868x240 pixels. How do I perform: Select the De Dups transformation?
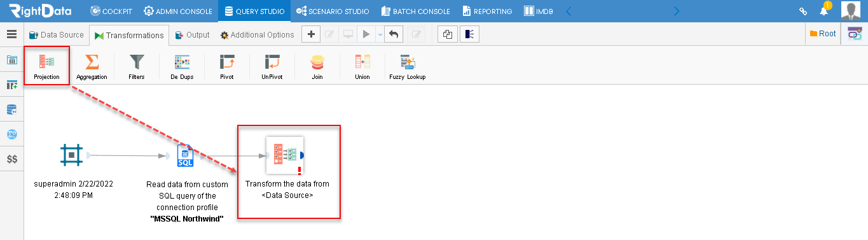pos(182,62)
